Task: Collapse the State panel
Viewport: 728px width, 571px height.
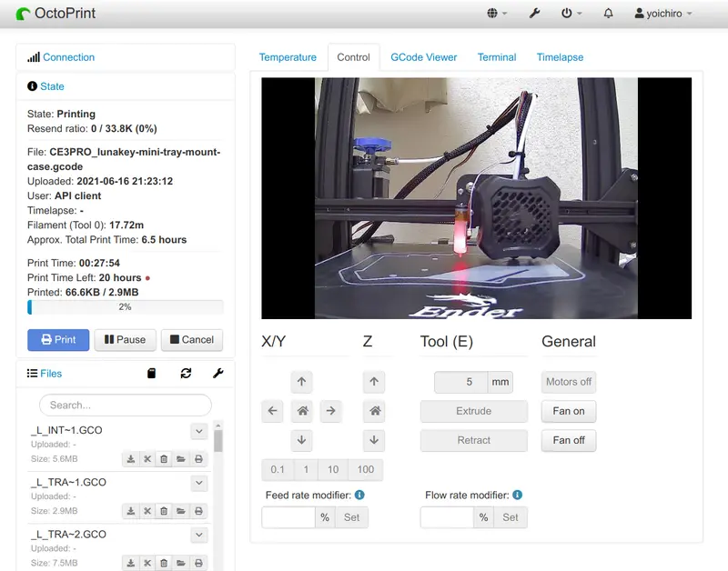Action: click(x=52, y=86)
